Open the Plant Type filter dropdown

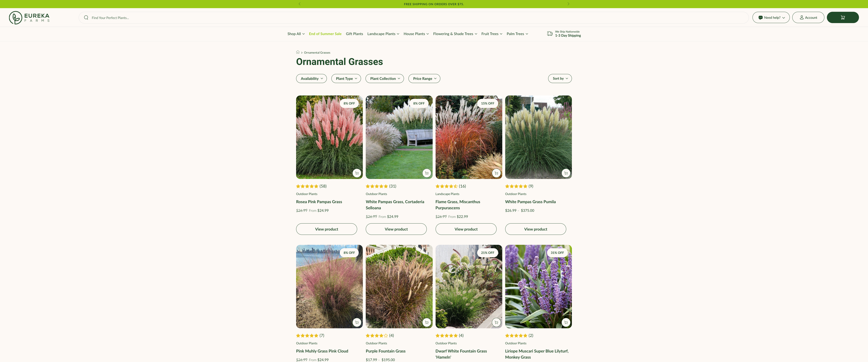click(x=346, y=79)
